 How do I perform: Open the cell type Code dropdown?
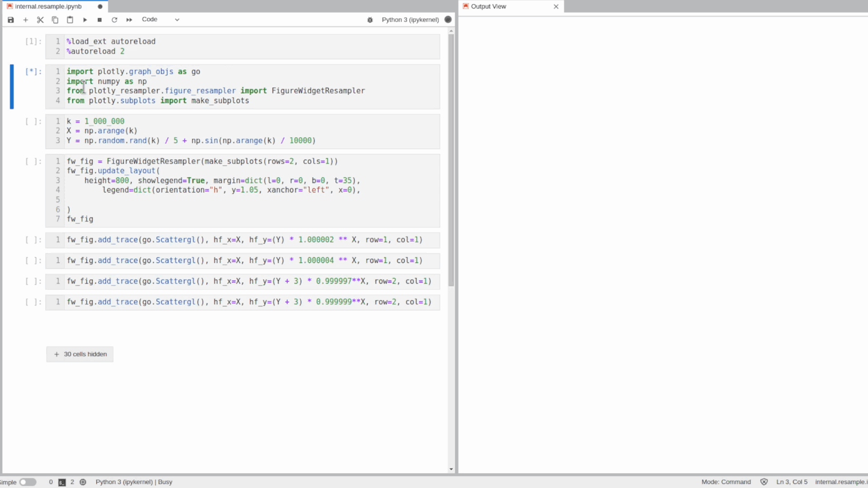pos(160,19)
